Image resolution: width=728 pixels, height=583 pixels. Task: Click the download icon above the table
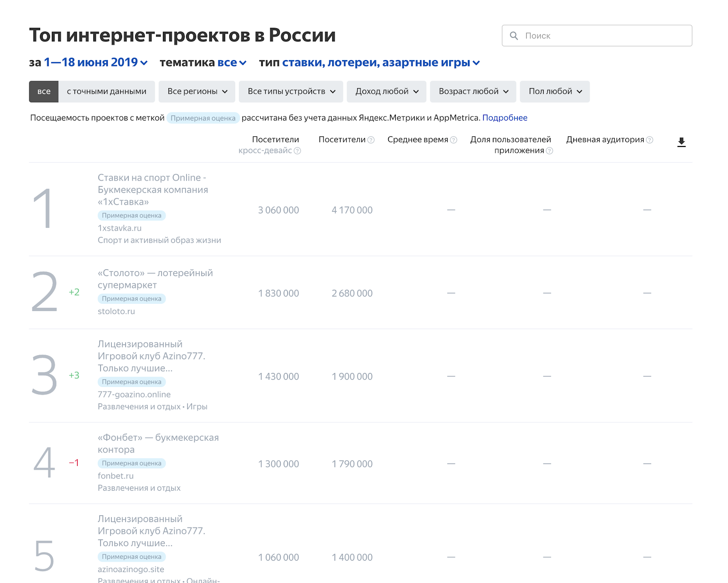681,142
